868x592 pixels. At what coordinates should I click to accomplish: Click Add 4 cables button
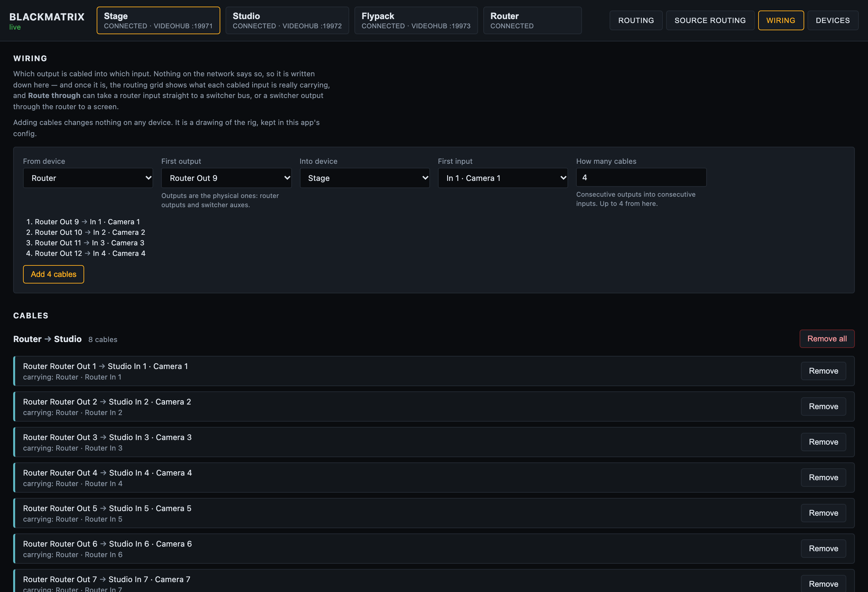pyautogui.click(x=53, y=274)
